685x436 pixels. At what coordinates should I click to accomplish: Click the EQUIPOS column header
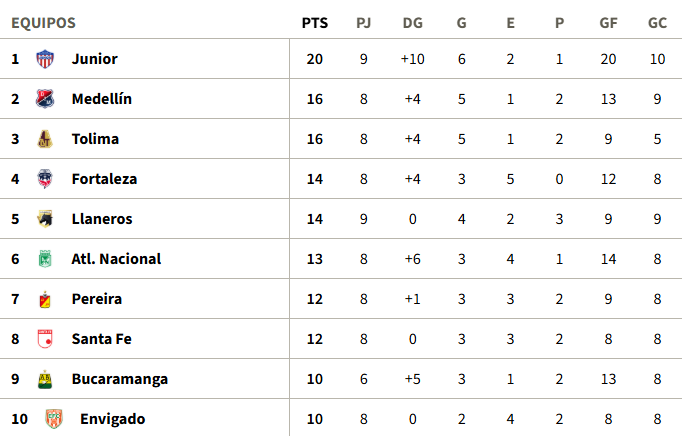pyautogui.click(x=43, y=23)
